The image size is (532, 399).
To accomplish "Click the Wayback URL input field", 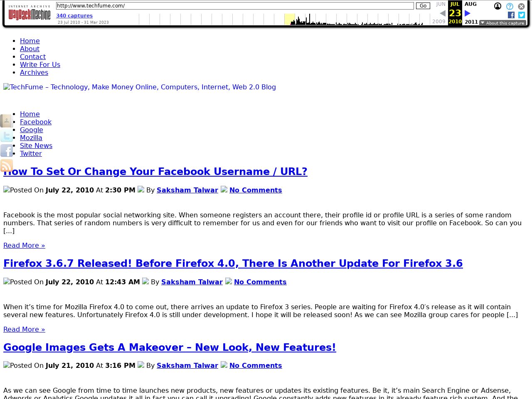I will [x=235, y=6].
